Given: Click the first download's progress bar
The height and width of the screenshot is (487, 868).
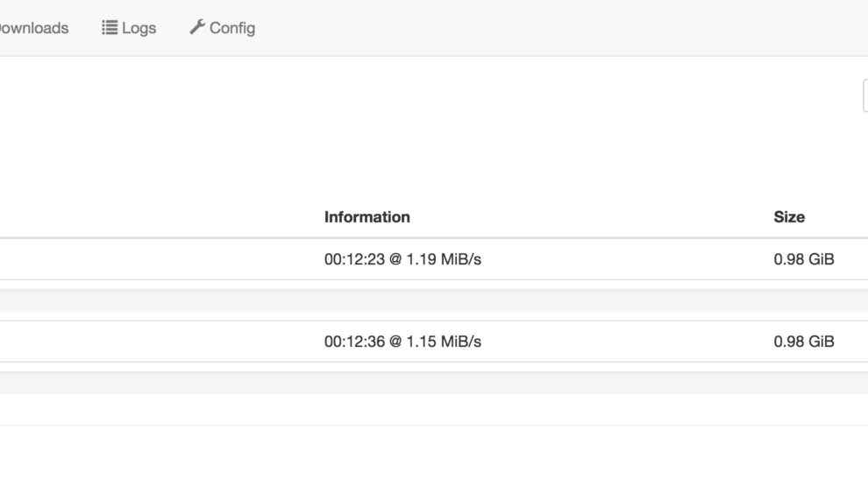Looking at the screenshot, I should [x=434, y=300].
